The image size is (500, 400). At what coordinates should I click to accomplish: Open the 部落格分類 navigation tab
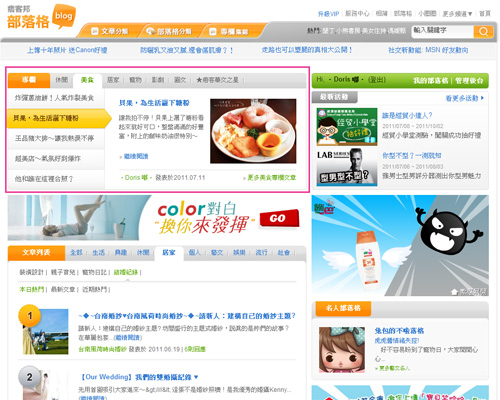pyautogui.click(x=169, y=31)
